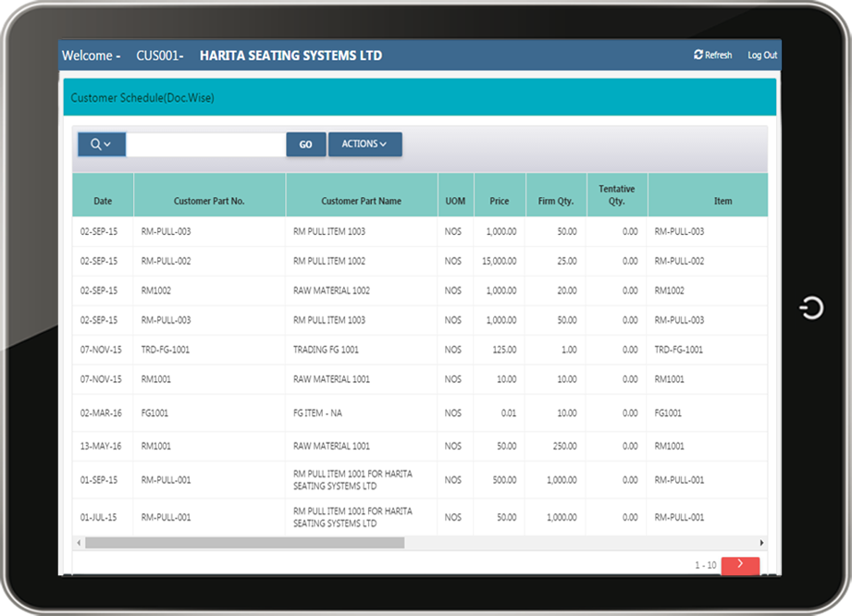Click the Refresh icon in header
Image resolution: width=852 pixels, height=616 pixels.
click(x=698, y=55)
